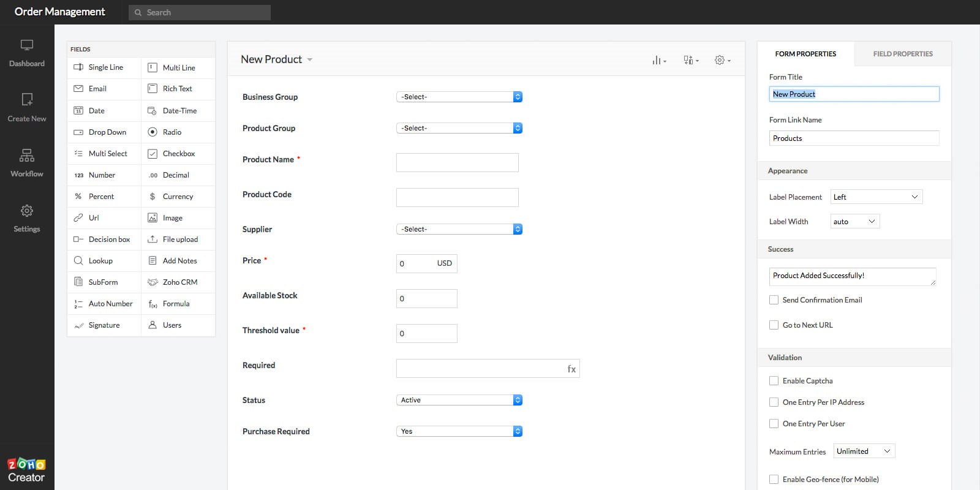Open the Maximum Entries dropdown
980x490 pixels.
pyautogui.click(x=864, y=451)
